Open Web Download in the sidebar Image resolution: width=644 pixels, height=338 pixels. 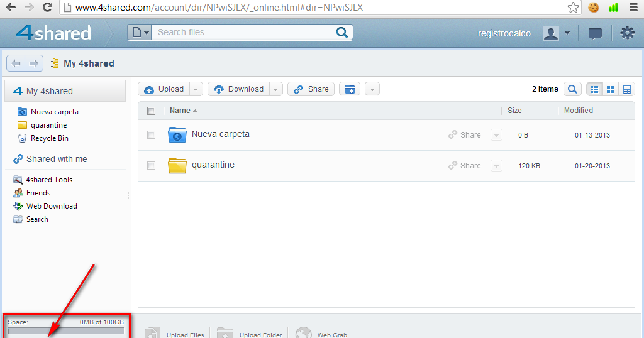point(52,206)
